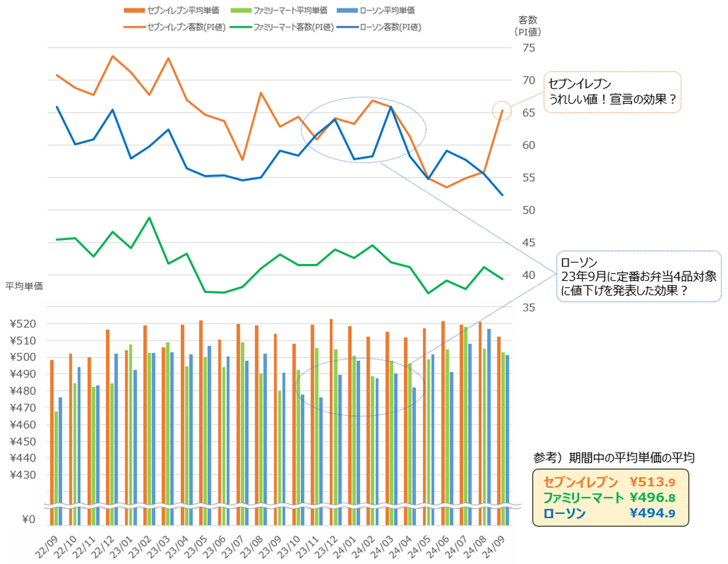Image resolution: width=728 pixels, height=564 pixels.
Task: Click the 参考）期間中の平均単価の平均 heading
Action: click(x=615, y=458)
